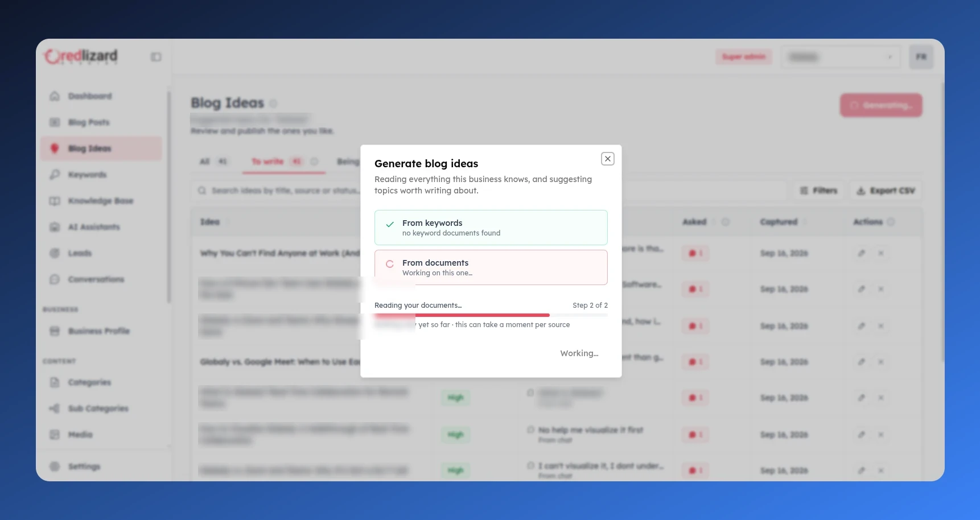The width and height of the screenshot is (980, 520).
Task: Click the info icon beside Blog Ideas title
Action: pos(273,104)
